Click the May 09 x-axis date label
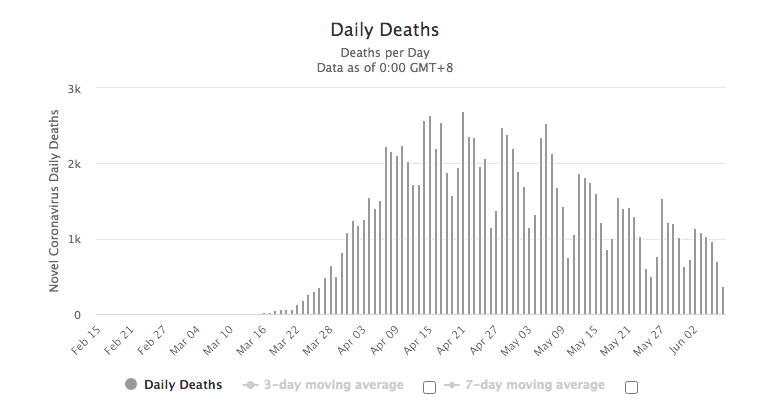 click(549, 341)
